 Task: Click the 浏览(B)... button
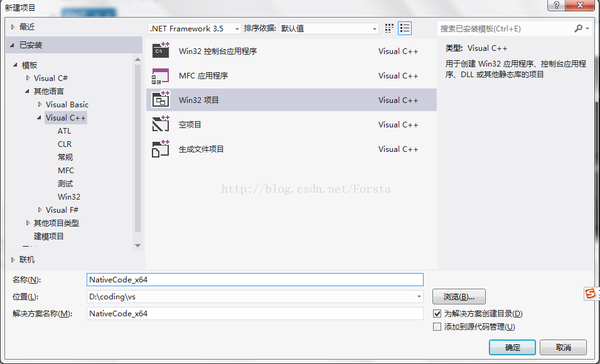tap(459, 297)
